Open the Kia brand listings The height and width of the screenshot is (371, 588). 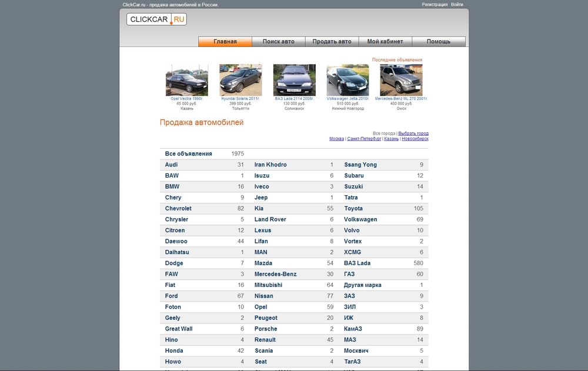tap(259, 208)
